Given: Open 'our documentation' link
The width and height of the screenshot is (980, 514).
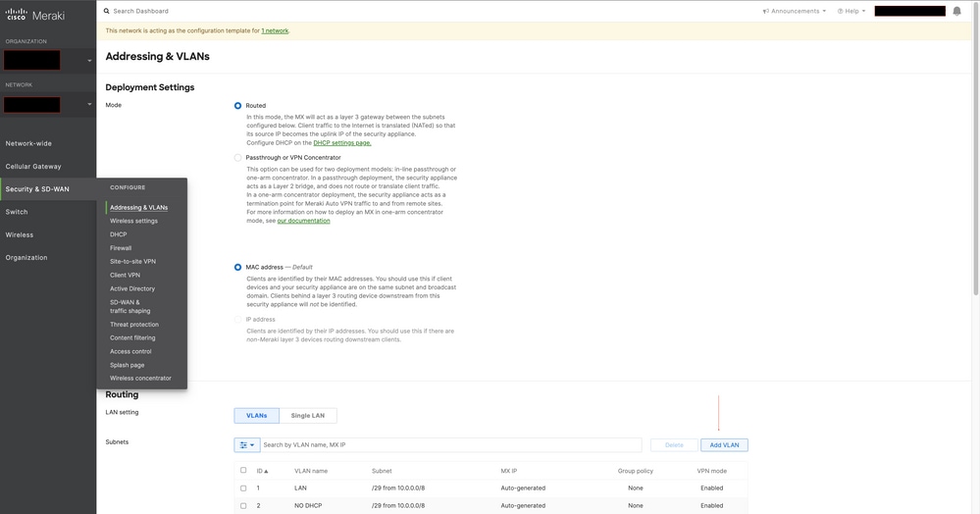Looking at the screenshot, I should [303, 221].
